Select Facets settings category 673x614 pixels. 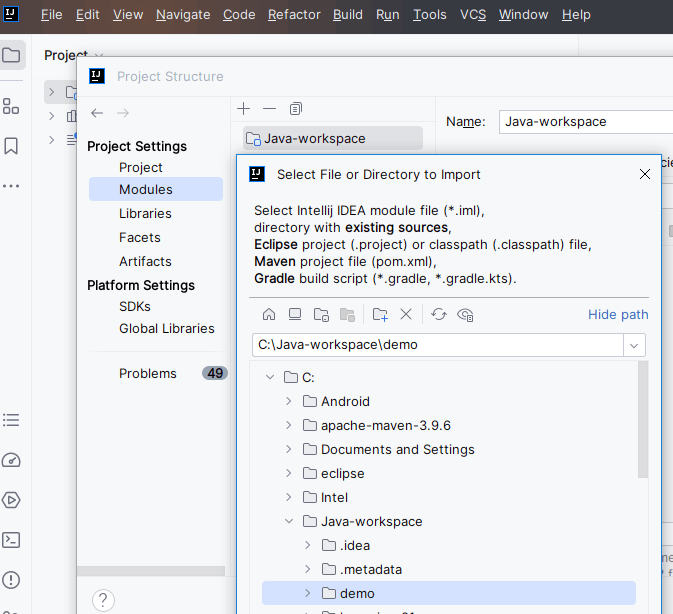pyautogui.click(x=139, y=237)
